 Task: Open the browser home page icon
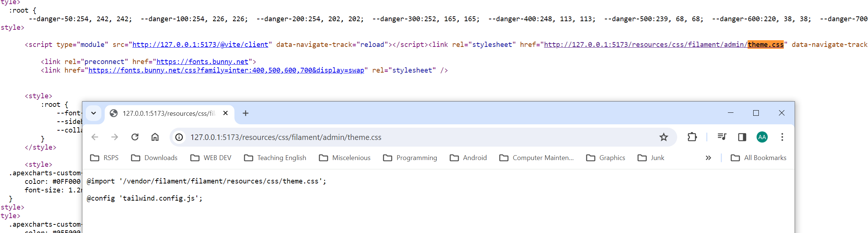pos(155,137)
